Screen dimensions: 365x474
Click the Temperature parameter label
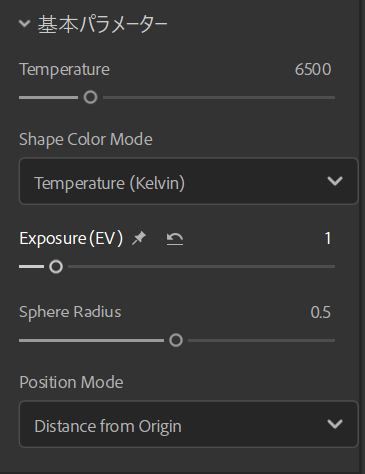point(64,70)
